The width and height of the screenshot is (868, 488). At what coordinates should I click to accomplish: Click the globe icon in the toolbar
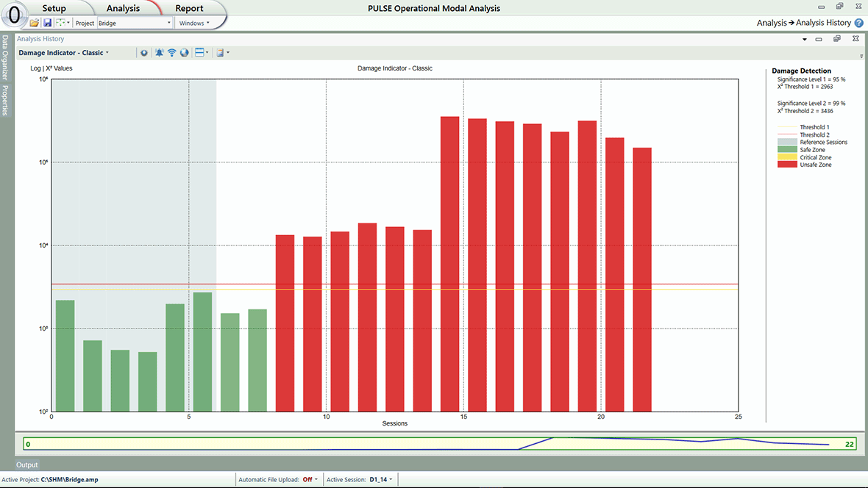tap(184, 53)
